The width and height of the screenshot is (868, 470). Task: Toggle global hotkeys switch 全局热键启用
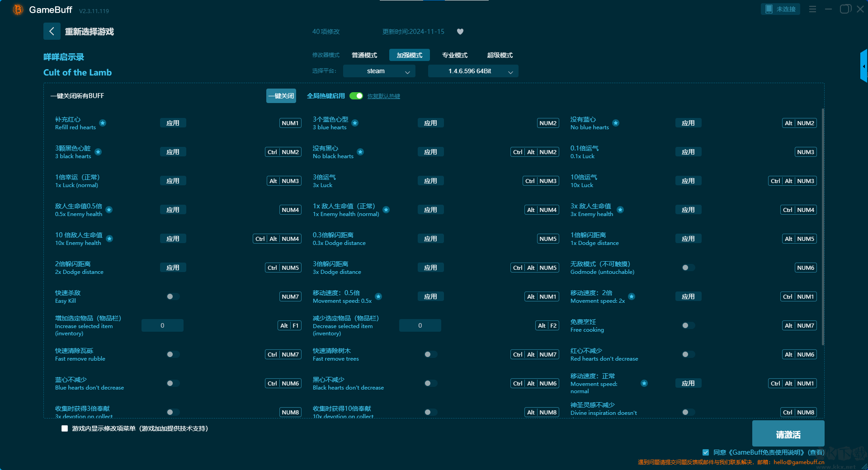tap(356, 96)
